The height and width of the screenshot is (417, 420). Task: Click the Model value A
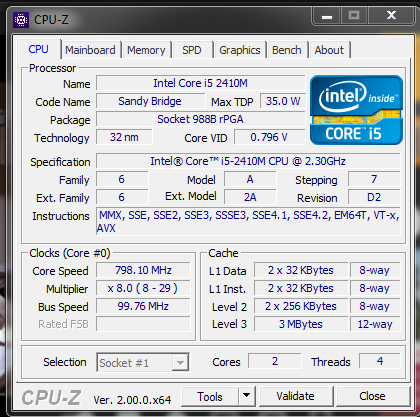pyautogui.click(x=250, y=179)
